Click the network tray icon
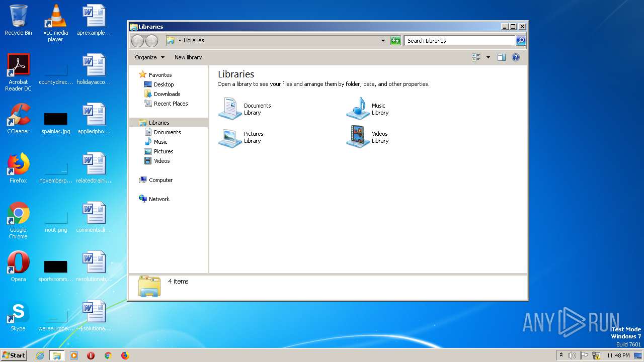The image size is (644, 362). pos(597,355)
